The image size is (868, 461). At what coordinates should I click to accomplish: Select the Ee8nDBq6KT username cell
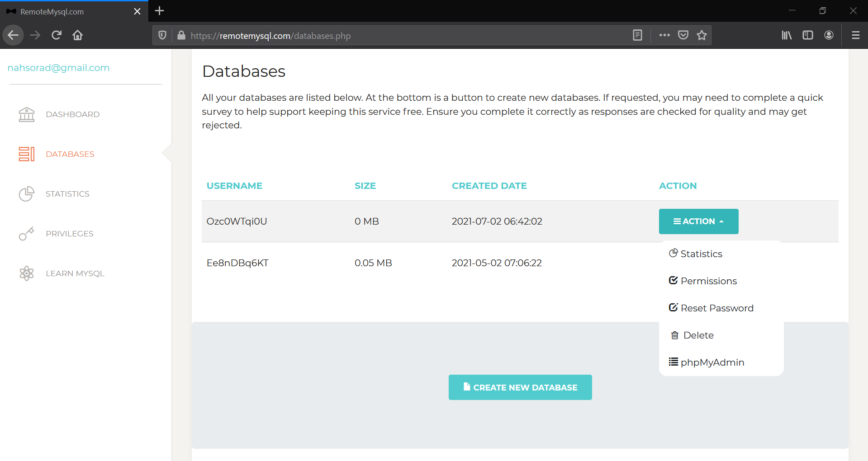pos(237,263)
